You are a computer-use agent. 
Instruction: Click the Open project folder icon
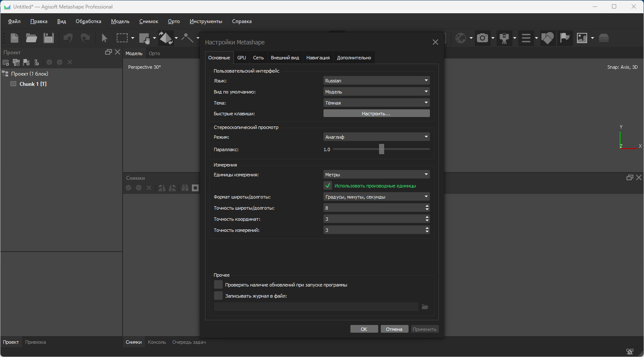(x=31, y=38)
